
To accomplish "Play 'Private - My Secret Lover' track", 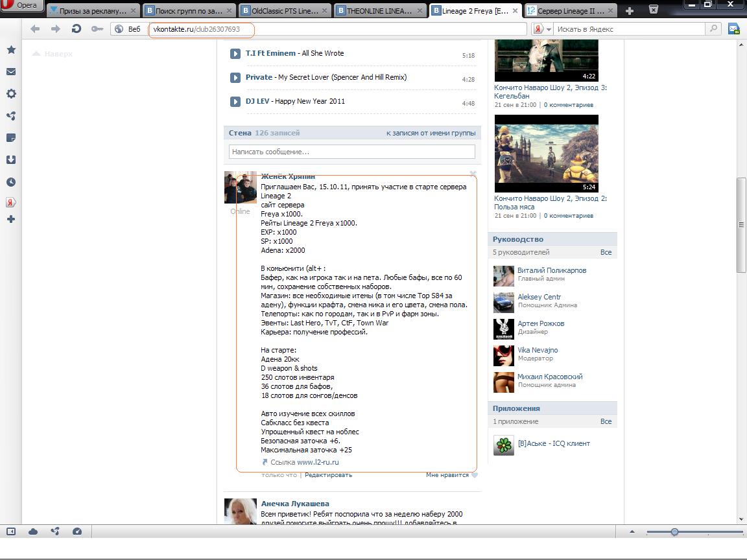I will click(235, 78).
